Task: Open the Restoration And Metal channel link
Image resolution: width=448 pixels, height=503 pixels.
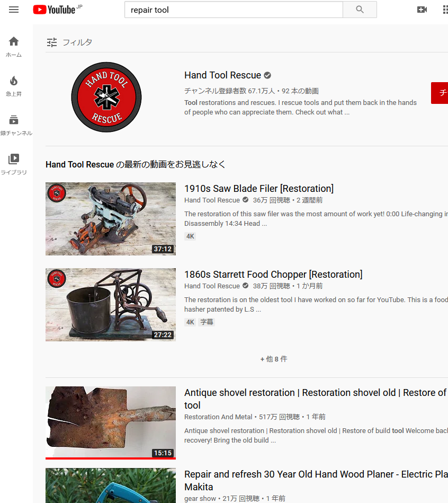Action: (x=218, y=417)
